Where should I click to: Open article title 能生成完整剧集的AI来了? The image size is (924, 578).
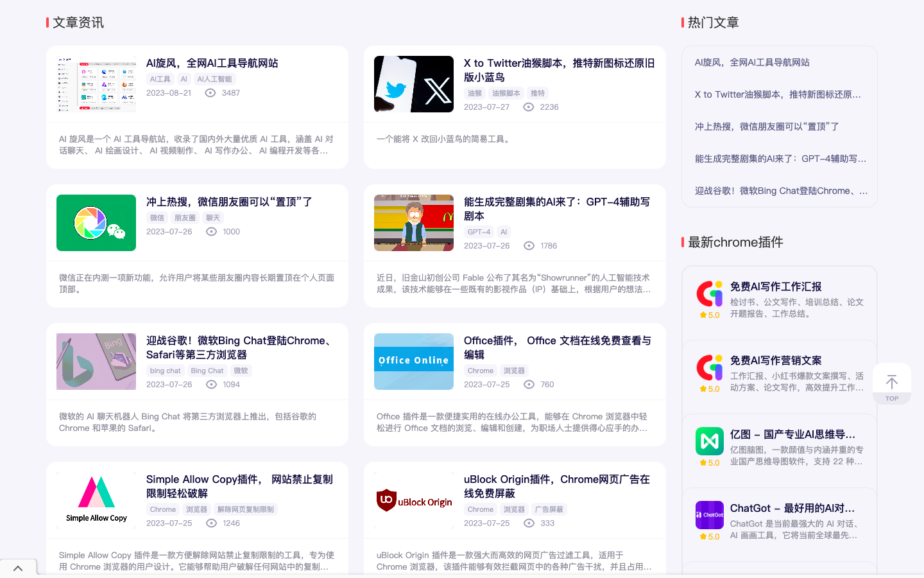click(x=557, y=209)
